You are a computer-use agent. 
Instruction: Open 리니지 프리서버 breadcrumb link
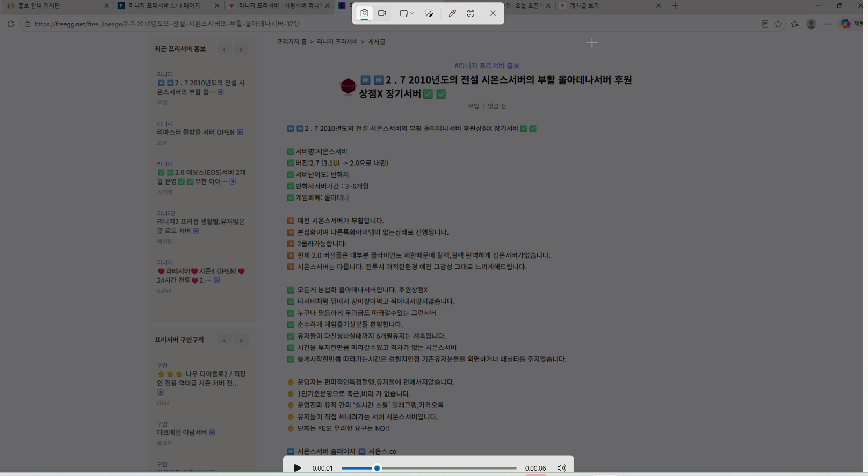click(337, 41)
